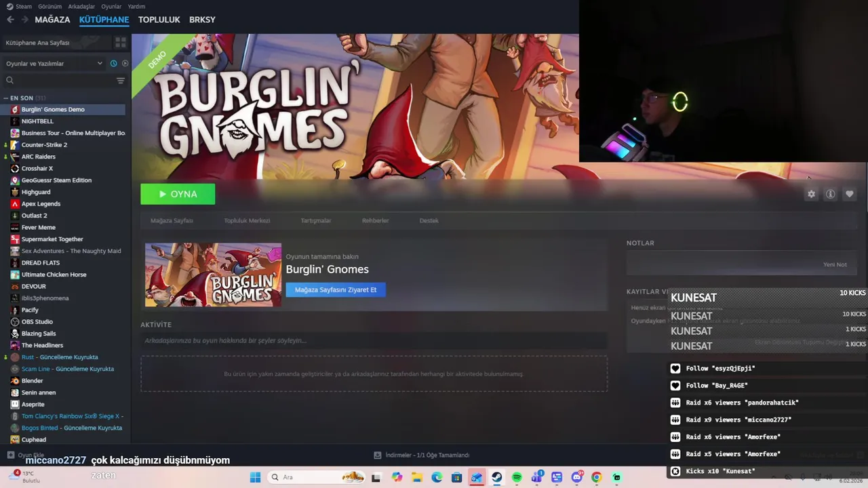Click the Windows taskbar search box
868x488 pixels.
point(317,477)
